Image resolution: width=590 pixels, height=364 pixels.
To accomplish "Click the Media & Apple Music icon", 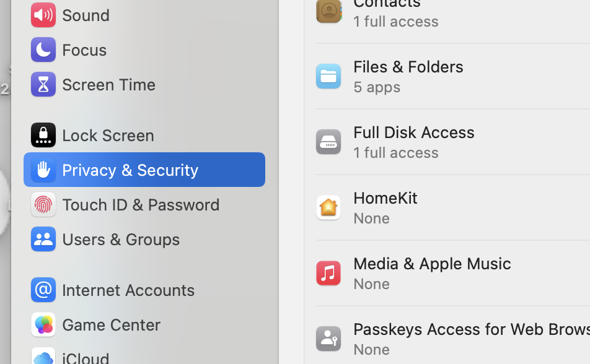I will click(328, 273).
